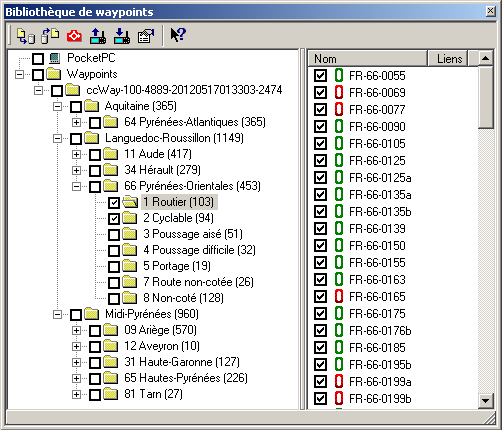Click the import file to database icon

click(26, 36)
